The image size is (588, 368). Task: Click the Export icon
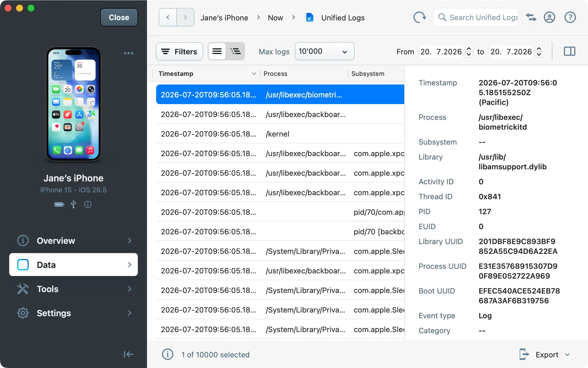click(x=524, y=354)
